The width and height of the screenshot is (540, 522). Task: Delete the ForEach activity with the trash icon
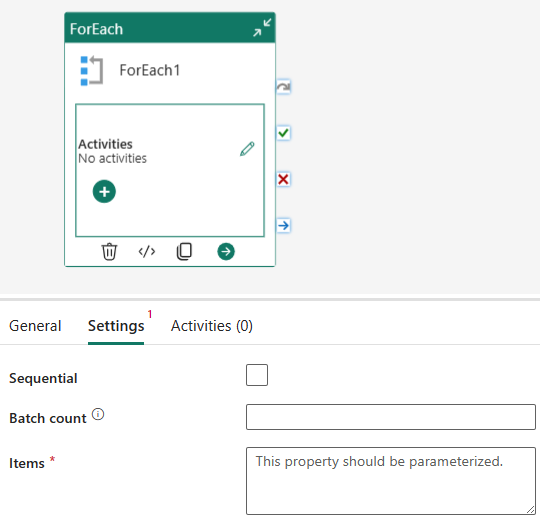tap(109, 251)
